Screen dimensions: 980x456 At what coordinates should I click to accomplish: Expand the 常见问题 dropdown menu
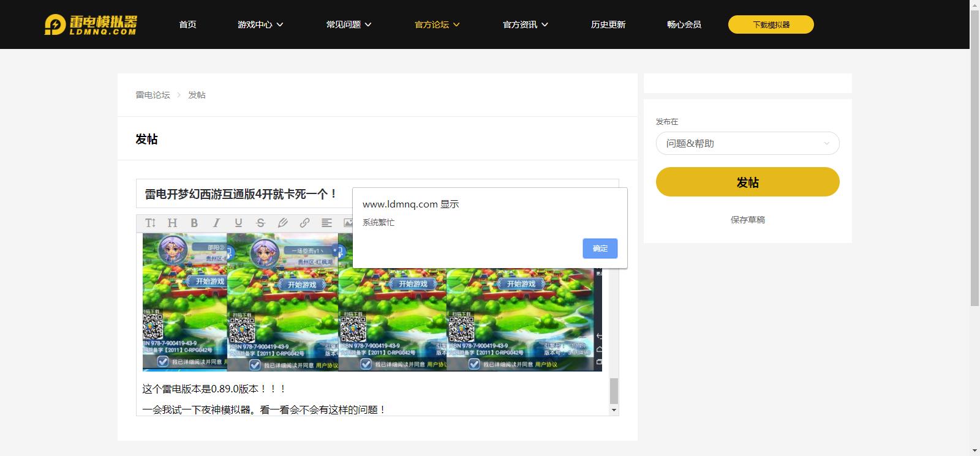349,24
